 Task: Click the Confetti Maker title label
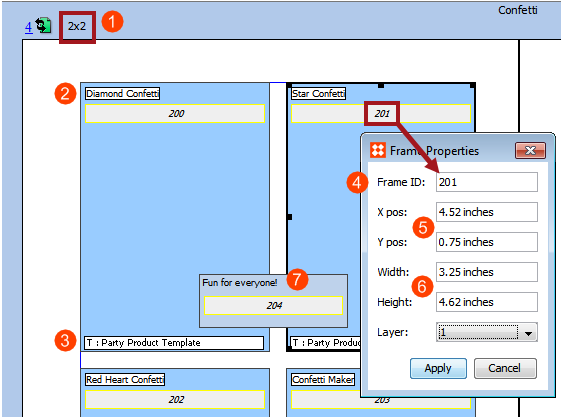[323, 379]
